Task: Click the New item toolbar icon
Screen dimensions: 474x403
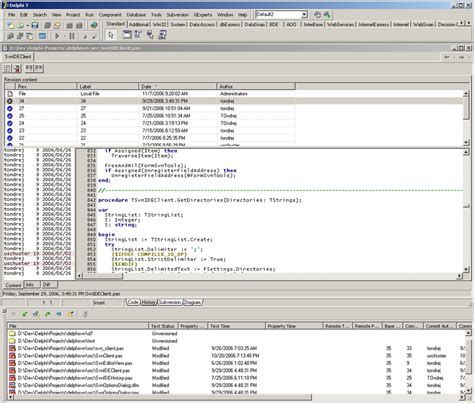Action: (x=11, y=25)
